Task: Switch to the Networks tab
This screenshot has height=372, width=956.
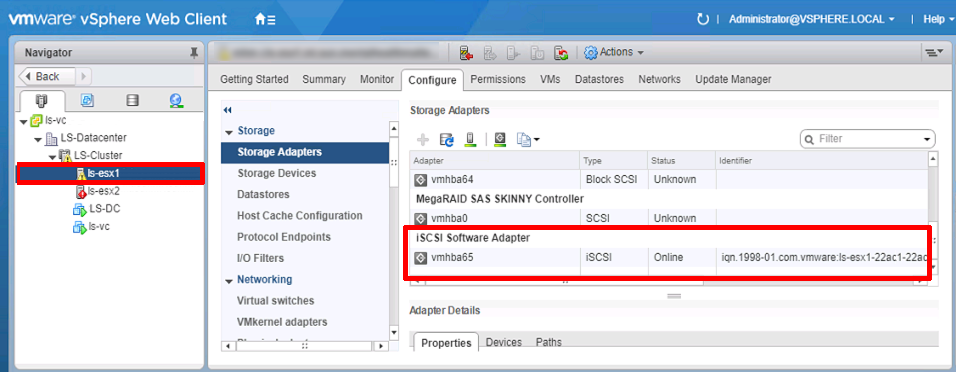Action: click(x=659, y=79)
